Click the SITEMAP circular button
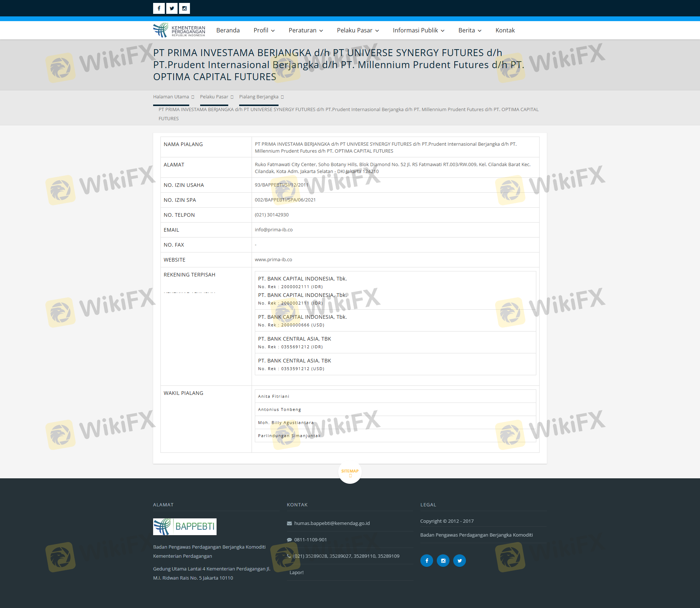700x608 pixels. point(350,472)
